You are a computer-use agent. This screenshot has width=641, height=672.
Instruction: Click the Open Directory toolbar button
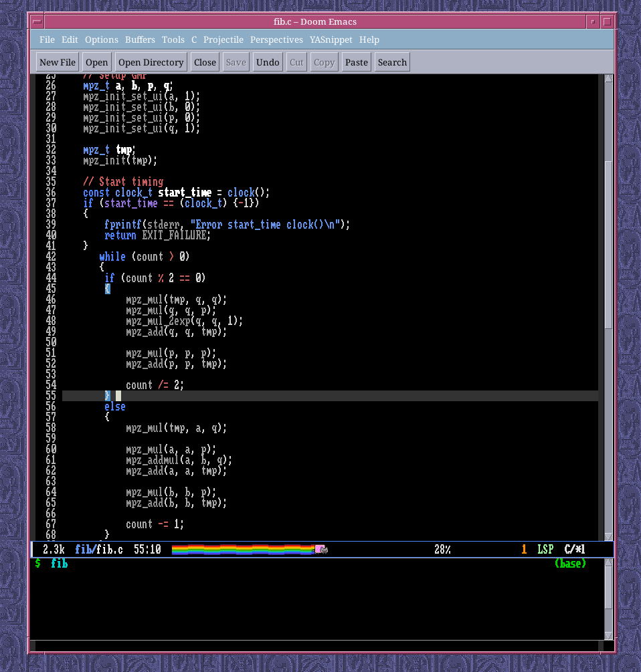[x=151, y=62]
